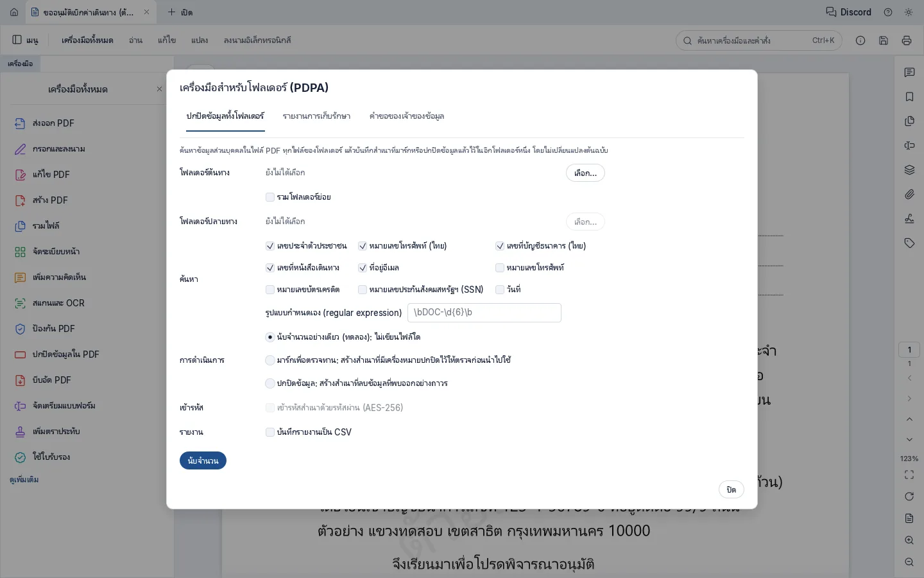
Task: Click scroll down chevron above 123%
Action: (x=909, y=440)
